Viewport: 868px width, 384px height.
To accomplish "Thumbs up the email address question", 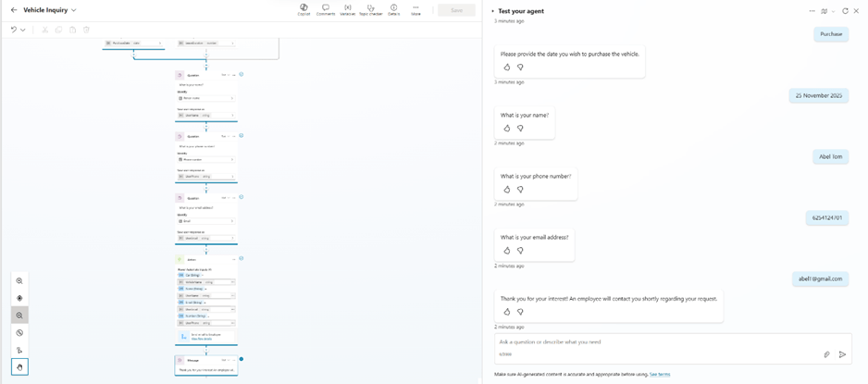I will click(x=507, y=251).
